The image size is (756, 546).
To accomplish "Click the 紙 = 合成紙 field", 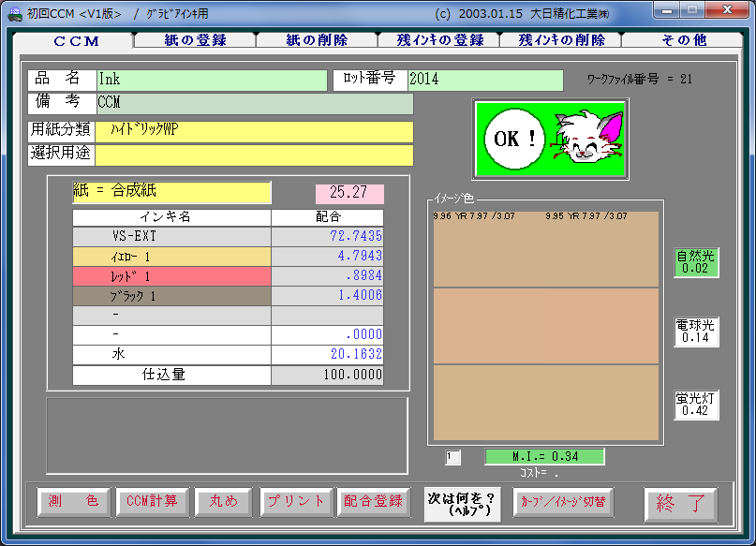I will [171, 192].
